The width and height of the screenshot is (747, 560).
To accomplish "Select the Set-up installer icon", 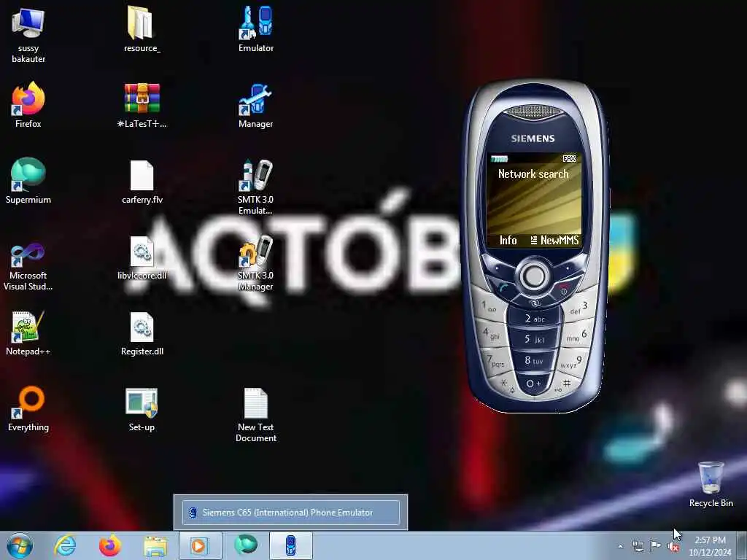I will (142, 408).
